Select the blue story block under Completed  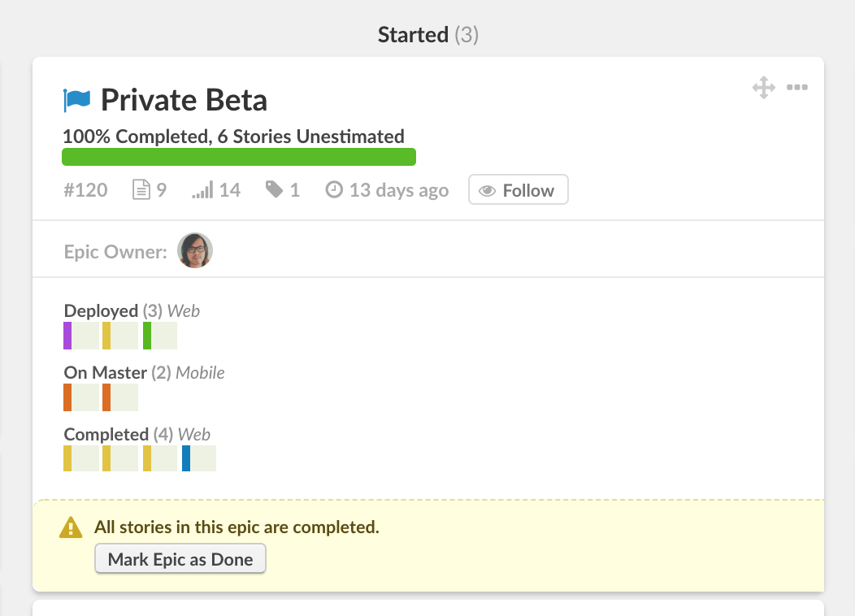click(199, 458)
